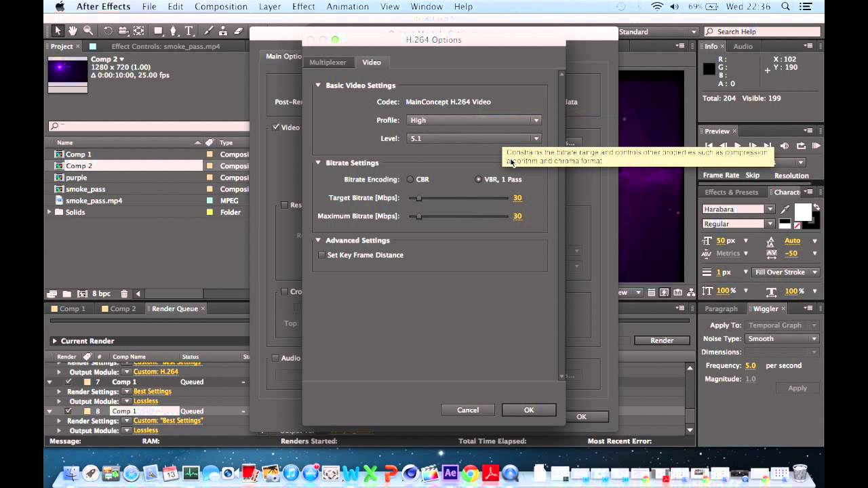Select the Brush tool
Image resolution: width=868 pixels, height=488 pixels.
210,31
